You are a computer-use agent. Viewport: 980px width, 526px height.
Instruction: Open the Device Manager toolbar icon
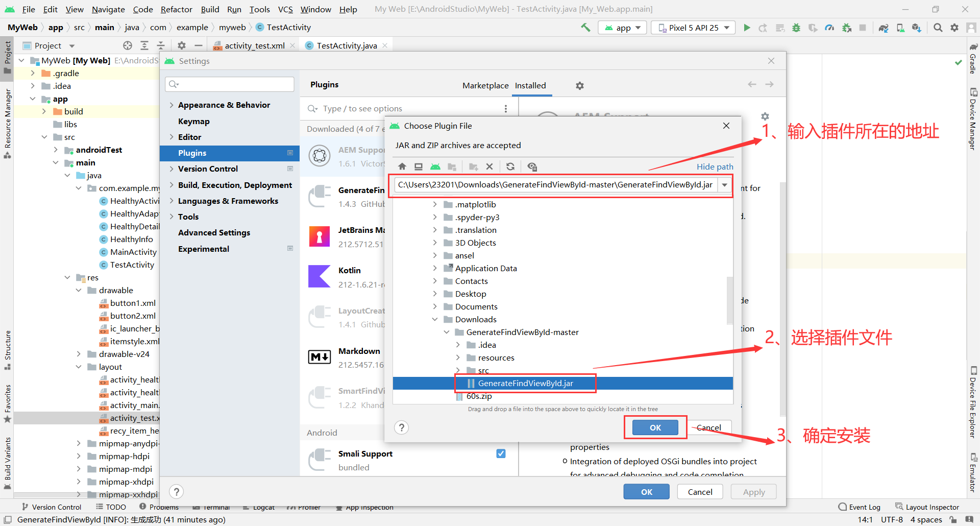tap(900, 28)
